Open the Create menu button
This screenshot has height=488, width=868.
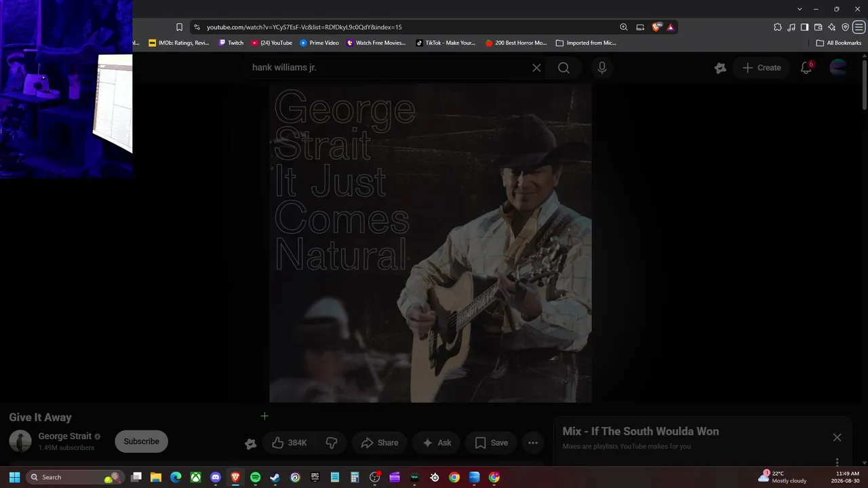click(762, 68)
